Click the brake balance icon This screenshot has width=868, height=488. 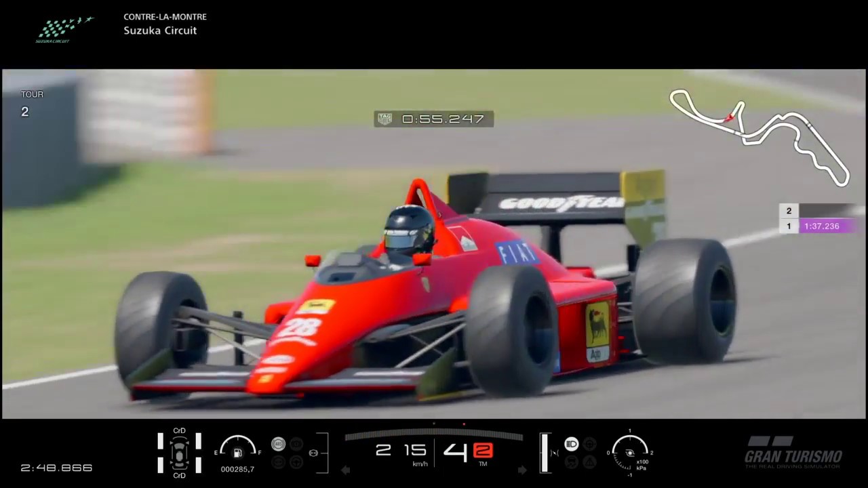313,452
